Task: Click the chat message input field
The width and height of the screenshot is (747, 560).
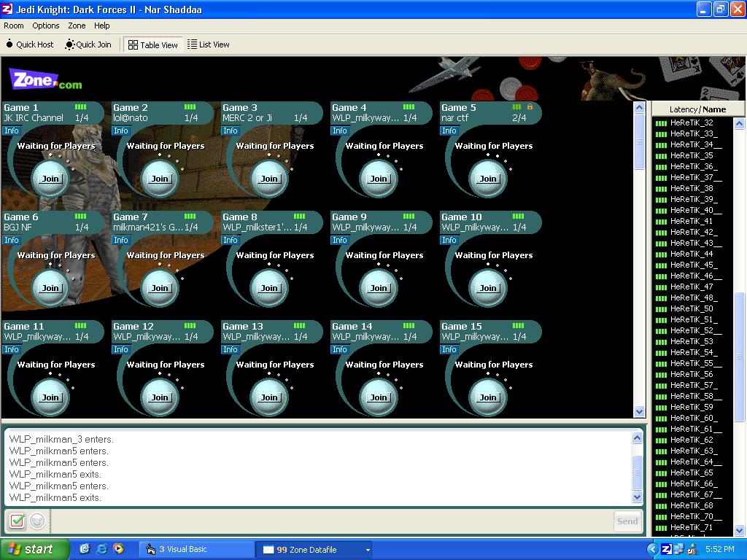Action: (332, 521)
